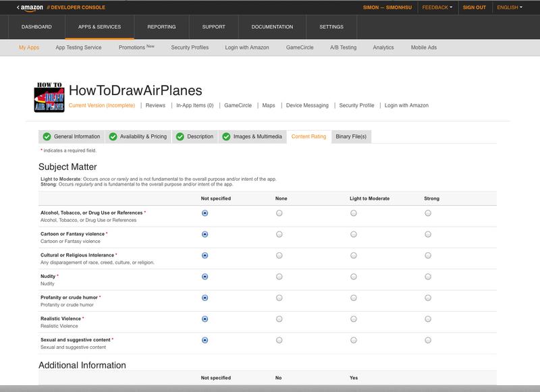This screenshot has height=392, width=540.
Task: Open Security Profile link under app title
Action: click(x=356, y=105)
